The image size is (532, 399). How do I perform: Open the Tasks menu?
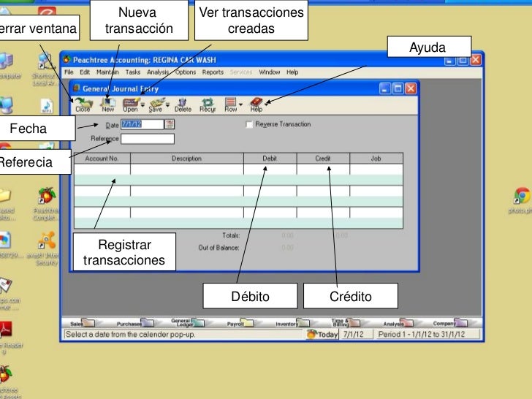pyautogui.click(x=133, y=72)
